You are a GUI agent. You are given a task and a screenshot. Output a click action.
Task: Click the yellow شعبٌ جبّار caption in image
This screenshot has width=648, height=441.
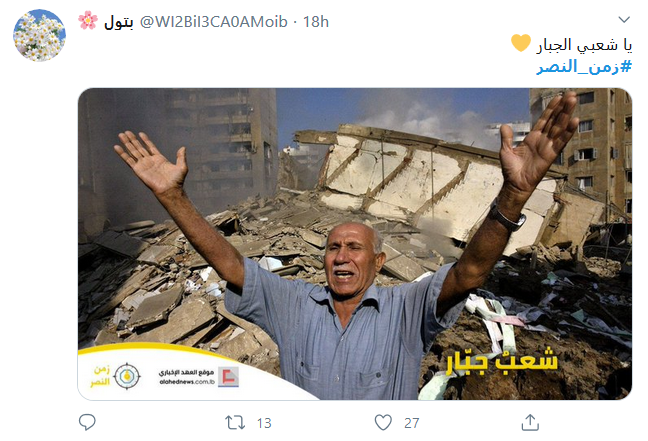tap(502, 361)
